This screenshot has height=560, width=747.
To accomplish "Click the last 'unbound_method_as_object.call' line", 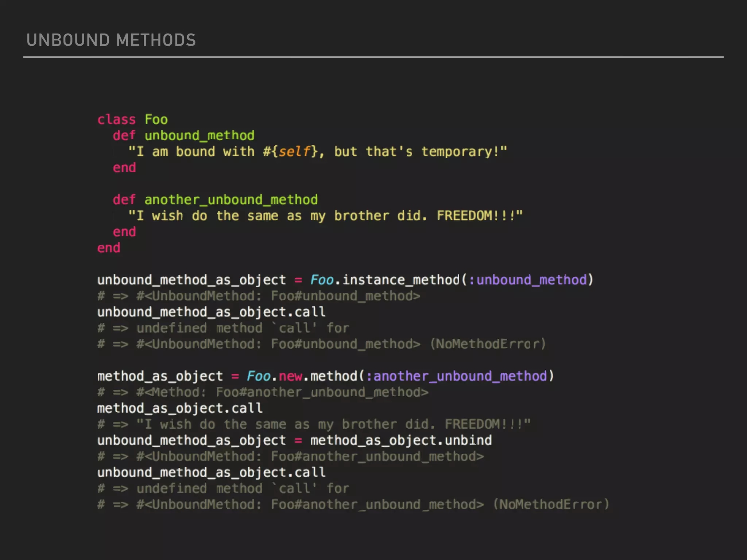I will click(x=211, y=472).
